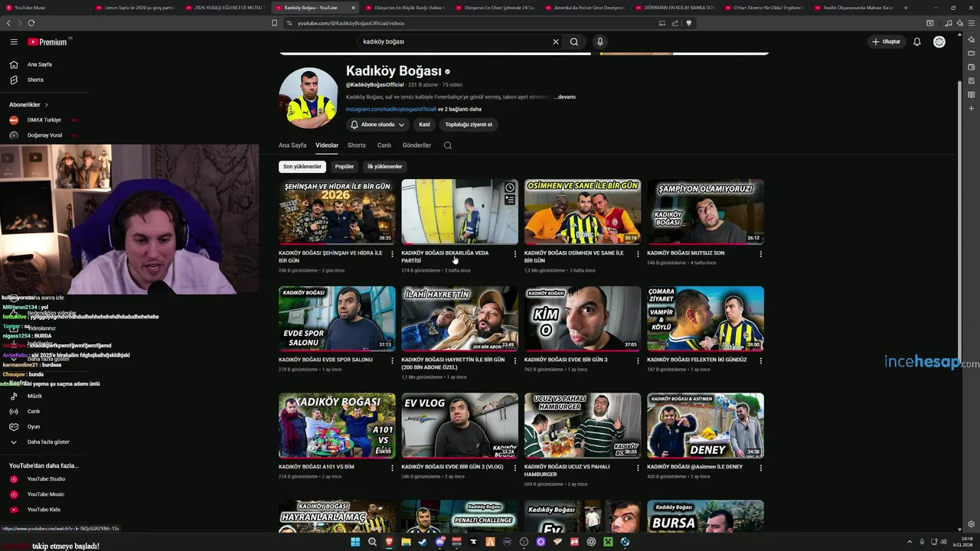
Task: Open the instagram.com/kadikoybogasiofficial link
Action: click(390, 109)
